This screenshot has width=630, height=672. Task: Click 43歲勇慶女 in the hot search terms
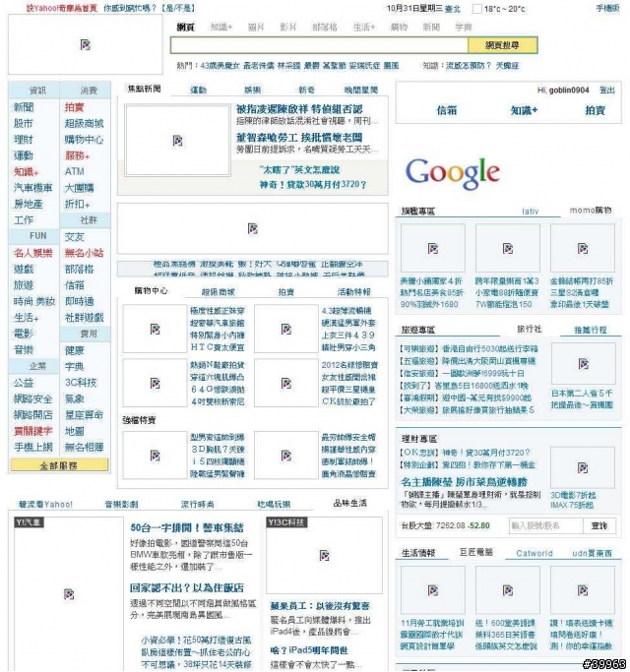(x=220, y=66)
